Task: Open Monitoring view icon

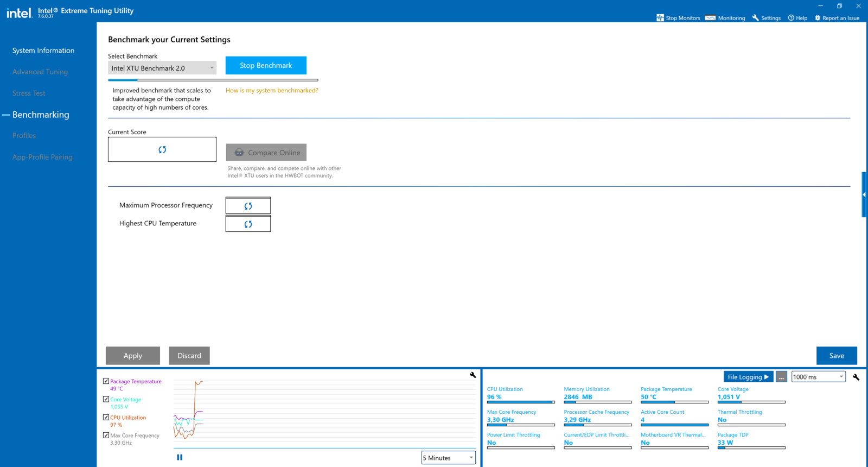Action: coord(710,18)
